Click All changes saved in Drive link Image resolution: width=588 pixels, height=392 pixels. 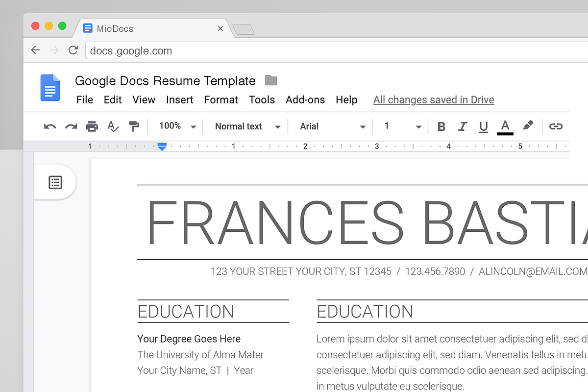434,100
